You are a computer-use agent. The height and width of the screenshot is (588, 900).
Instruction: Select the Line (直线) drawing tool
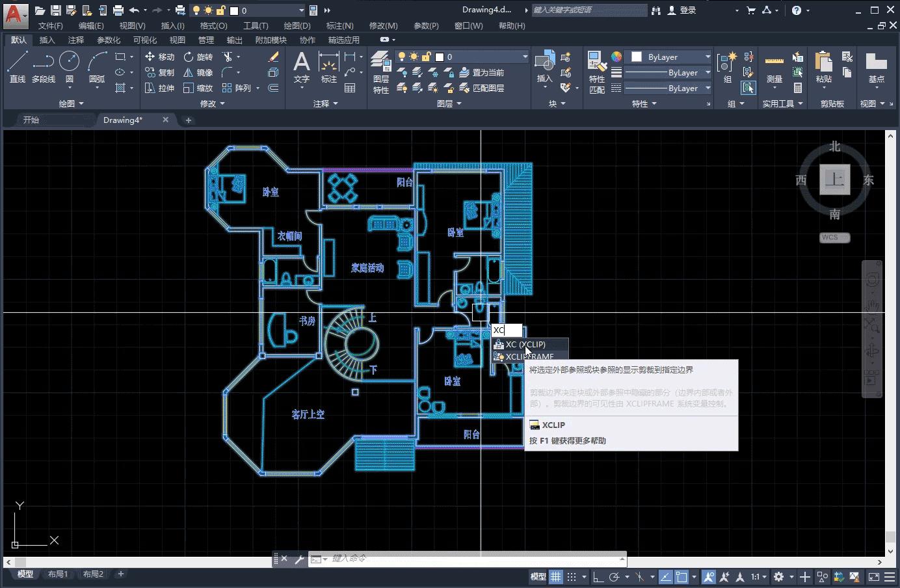coord(17,67)
